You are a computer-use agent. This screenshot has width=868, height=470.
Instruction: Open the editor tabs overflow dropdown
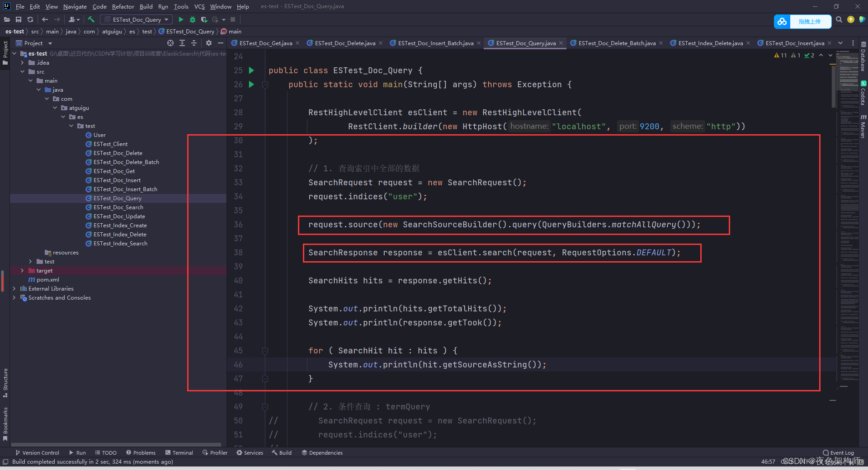tap(840, 43)
